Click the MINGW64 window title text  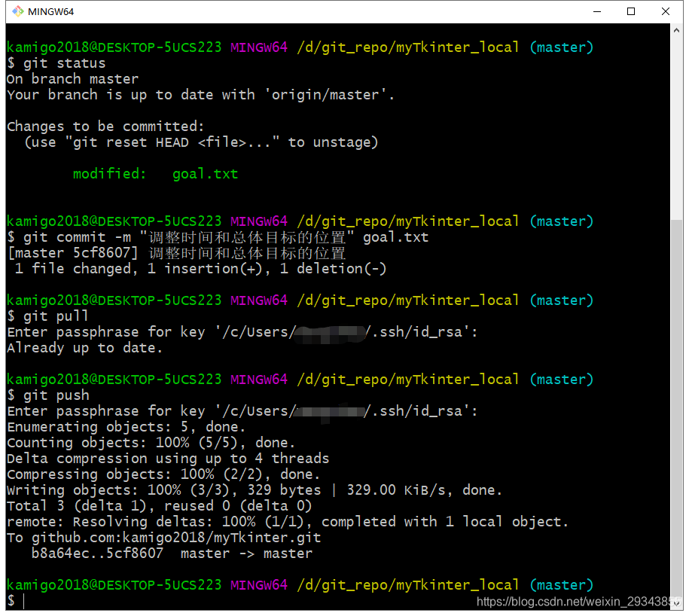click(x=50, y=12)
